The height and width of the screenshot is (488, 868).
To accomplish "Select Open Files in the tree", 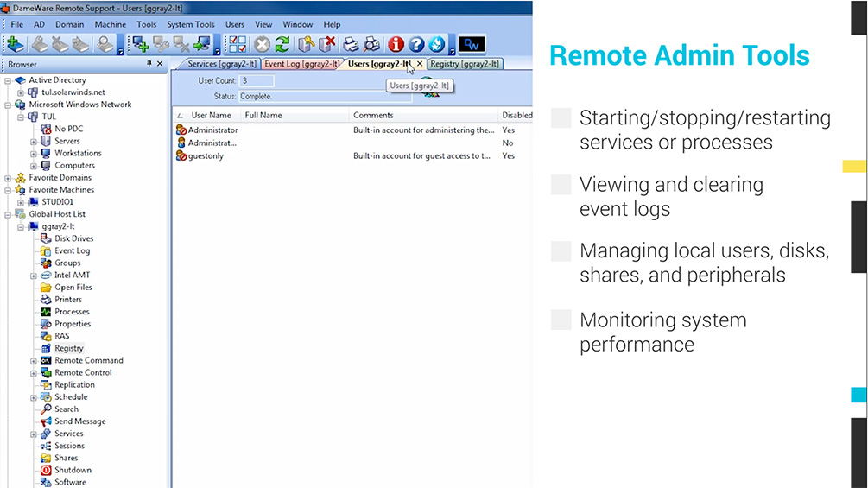I will pos(73,287).
